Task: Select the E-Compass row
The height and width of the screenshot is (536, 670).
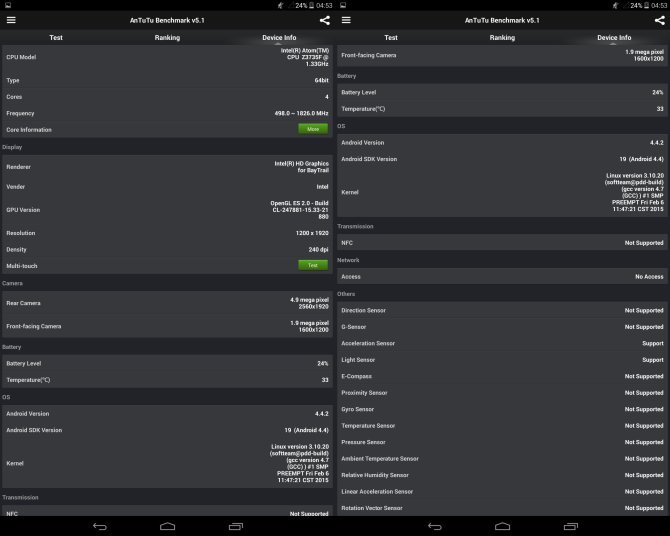Action: tap(502, 376)
